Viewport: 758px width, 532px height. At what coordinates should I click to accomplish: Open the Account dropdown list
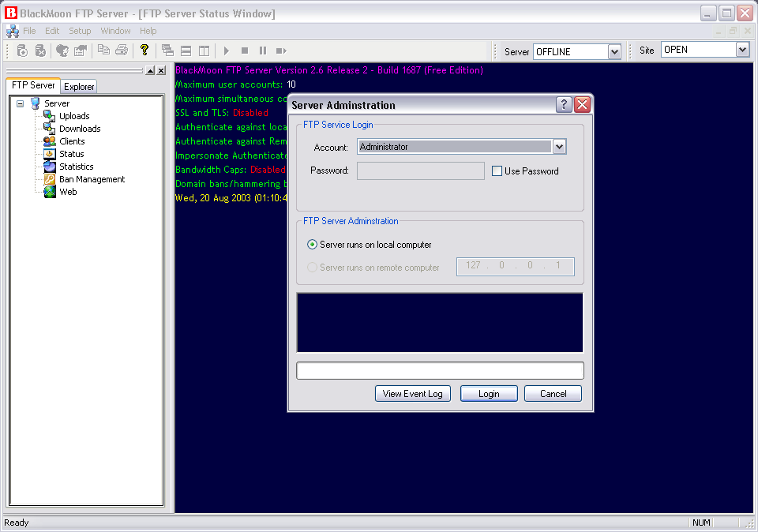coord(559,147)
